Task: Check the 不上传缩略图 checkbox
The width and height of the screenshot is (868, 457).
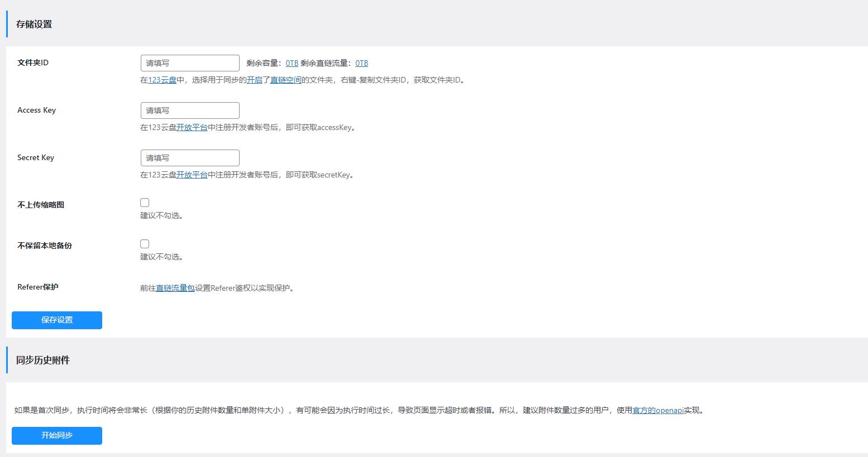Action: pos(145,203)
